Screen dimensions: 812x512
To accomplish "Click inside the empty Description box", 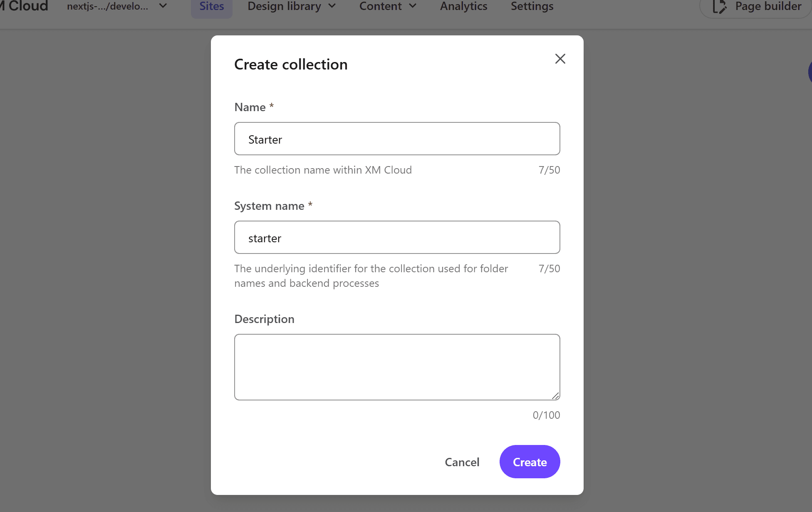I will point(397,367).
